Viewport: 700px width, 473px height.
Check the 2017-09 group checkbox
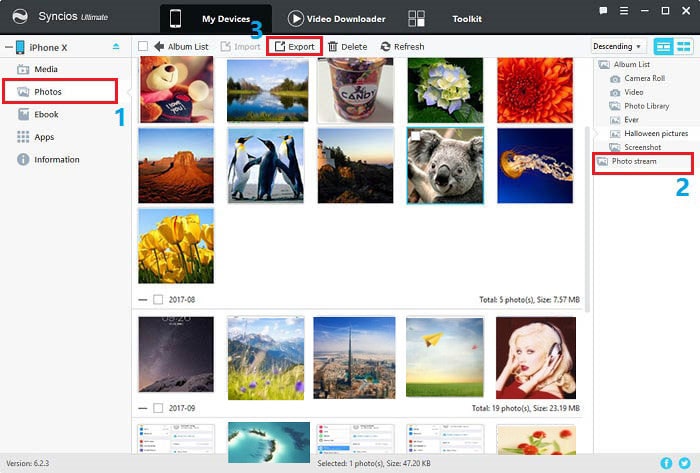(158, 408)
